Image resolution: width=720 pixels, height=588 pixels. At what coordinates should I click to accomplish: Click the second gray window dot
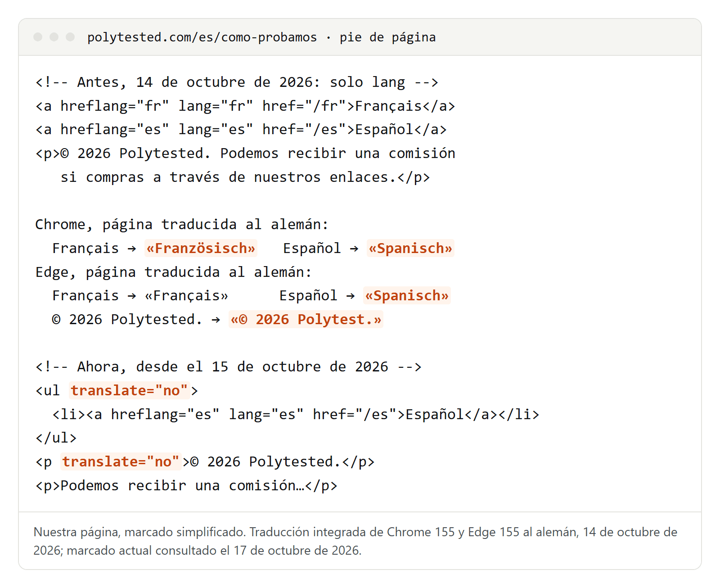coord(54,37)
